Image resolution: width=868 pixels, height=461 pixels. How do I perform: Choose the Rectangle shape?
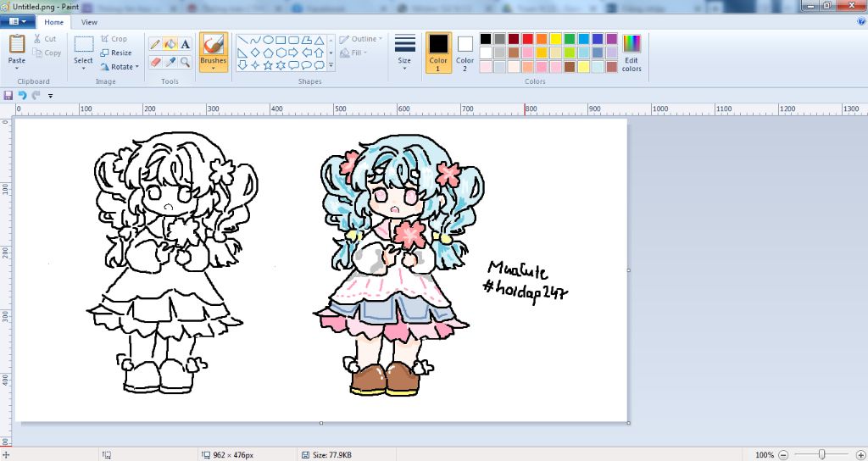point(281,40)
